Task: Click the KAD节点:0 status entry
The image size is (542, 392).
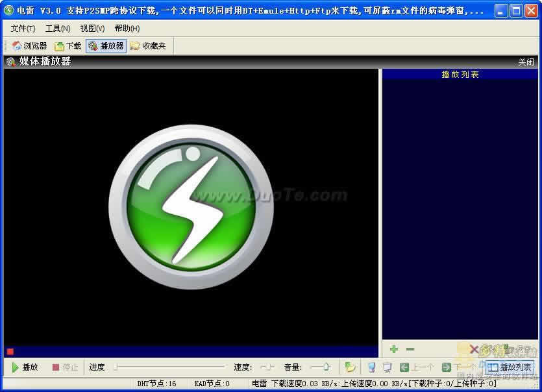Action: coord(212,384)
